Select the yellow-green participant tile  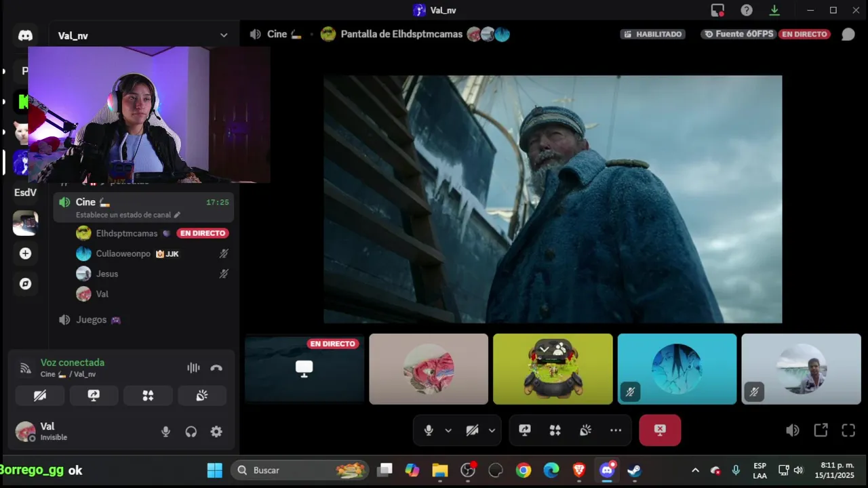click(553, 369)
